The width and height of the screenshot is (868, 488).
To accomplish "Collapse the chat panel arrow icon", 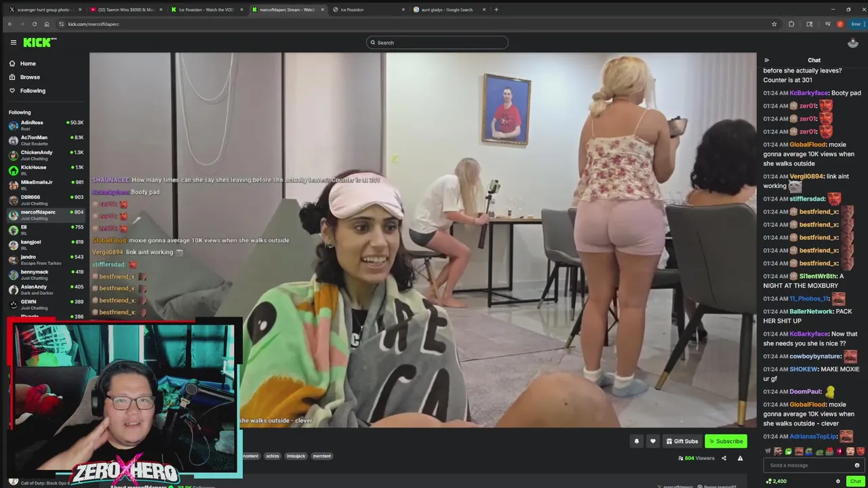I will tap(767, 60).
